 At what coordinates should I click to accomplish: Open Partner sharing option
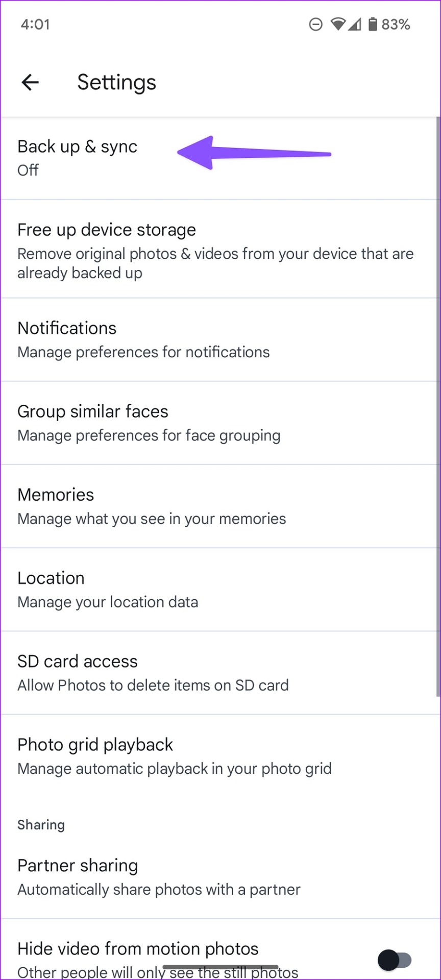pos(219,877)
